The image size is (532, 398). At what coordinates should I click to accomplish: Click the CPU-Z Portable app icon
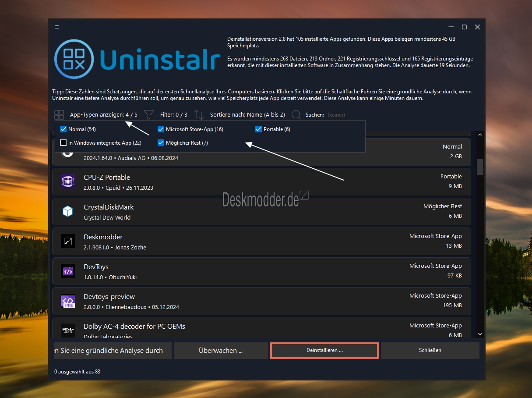(x=68, y=181)
